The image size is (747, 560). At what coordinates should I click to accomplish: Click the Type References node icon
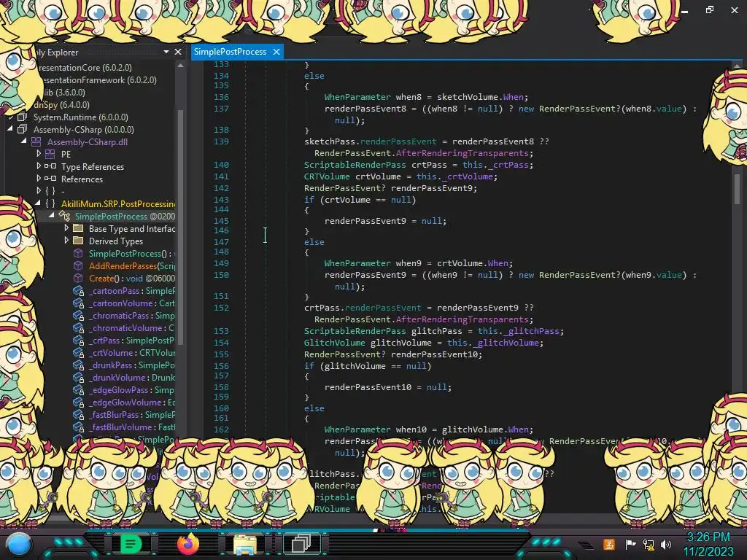(50, 166)
